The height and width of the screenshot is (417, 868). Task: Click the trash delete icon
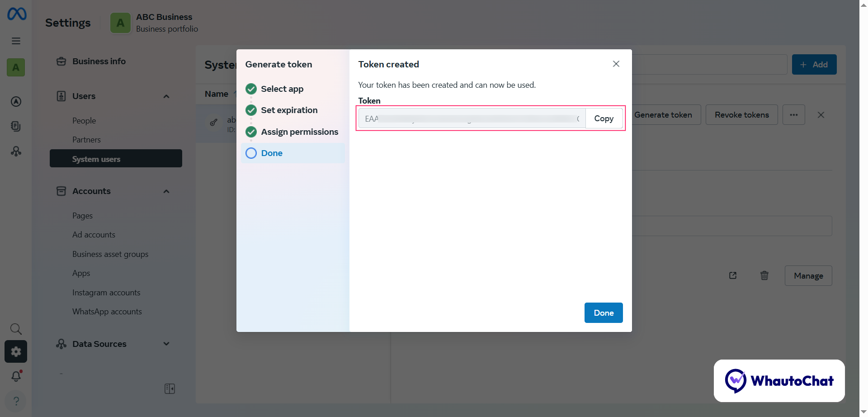pyautogui.click(x=764, y=275)
